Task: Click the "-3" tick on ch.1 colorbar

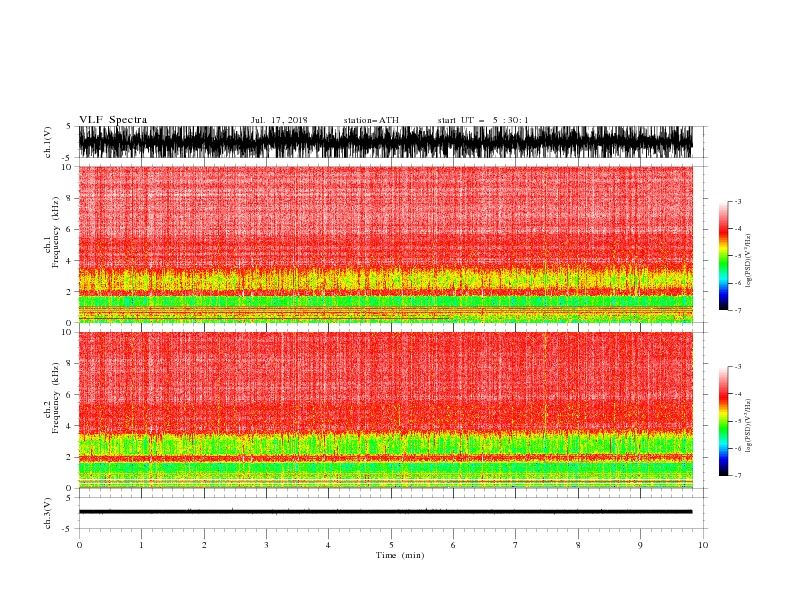Action: [737, 201]
